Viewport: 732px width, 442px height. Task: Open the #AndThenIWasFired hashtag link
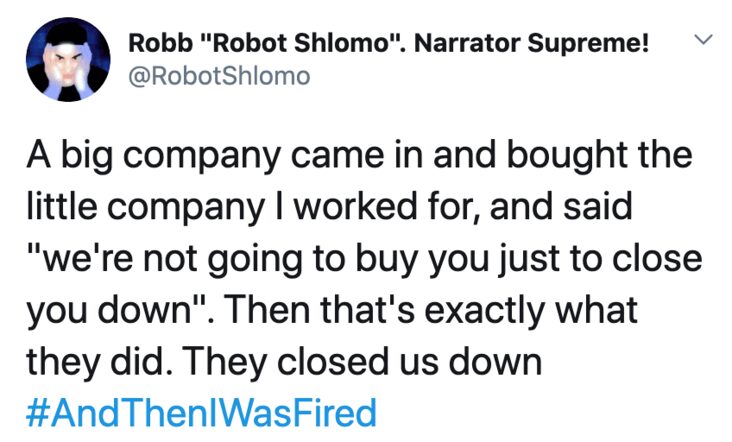201,412
